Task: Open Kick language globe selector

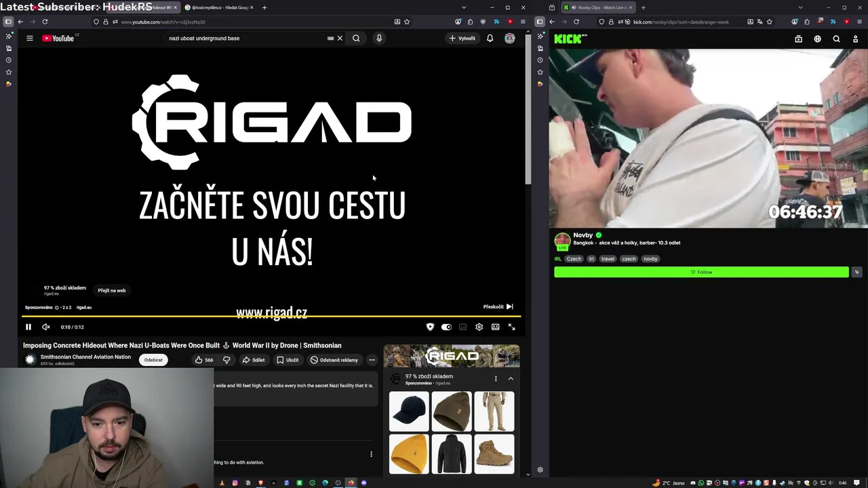Action: coord(817,39)
